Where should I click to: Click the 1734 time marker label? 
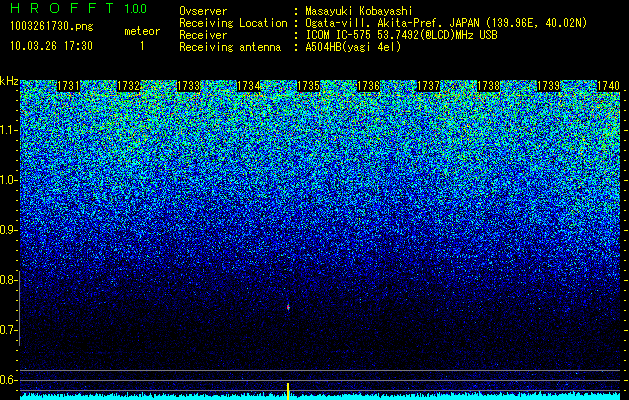[248, 86]
